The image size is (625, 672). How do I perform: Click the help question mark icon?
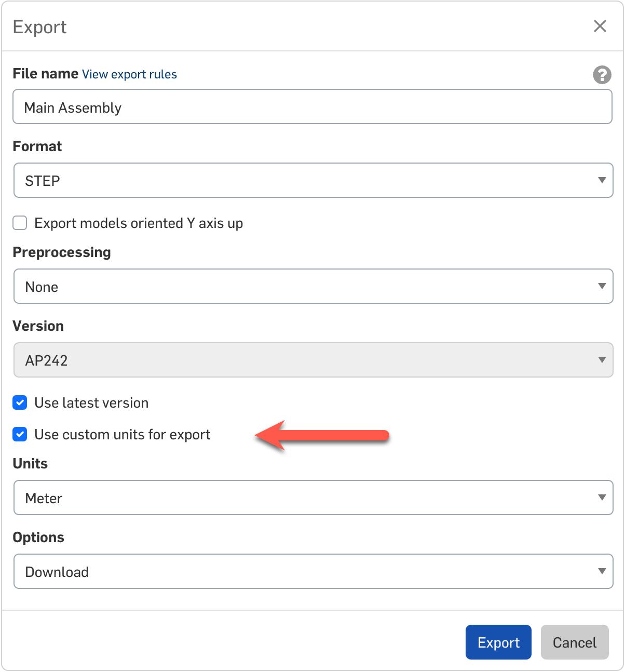click(x=602, y=75)
